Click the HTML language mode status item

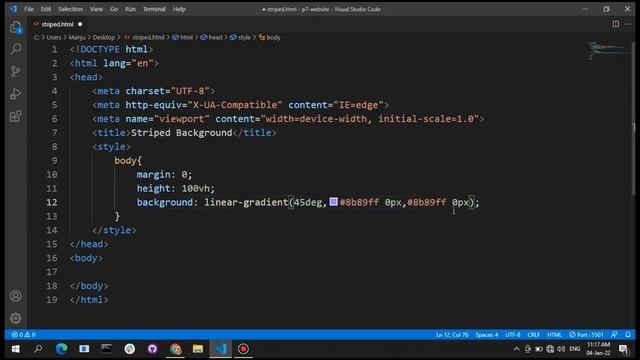(x=554, y=335)
